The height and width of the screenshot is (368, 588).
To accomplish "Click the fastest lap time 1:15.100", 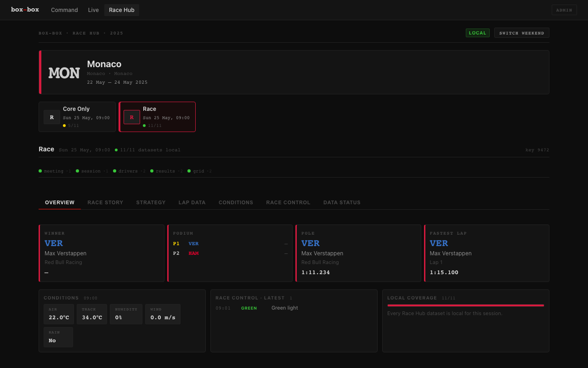I will (x=444, y=272).
